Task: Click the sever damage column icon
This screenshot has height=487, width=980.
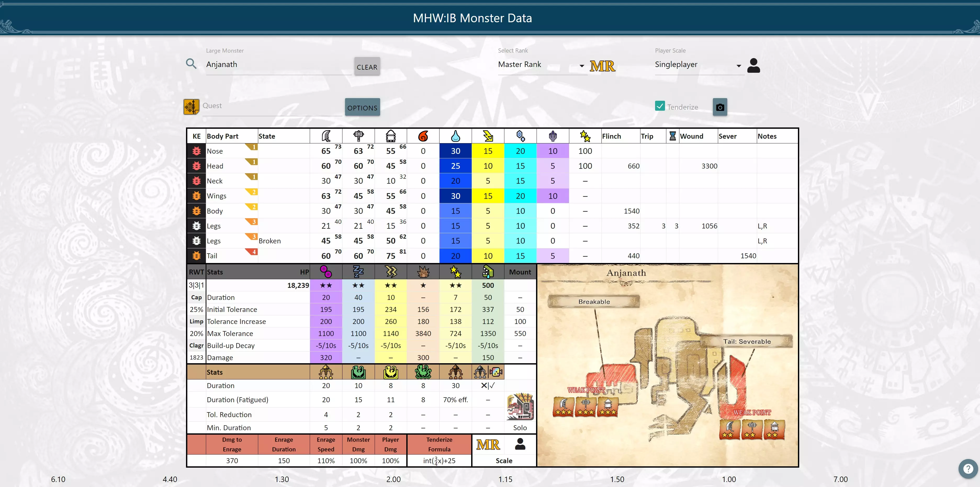Action: tap(326, 136)
